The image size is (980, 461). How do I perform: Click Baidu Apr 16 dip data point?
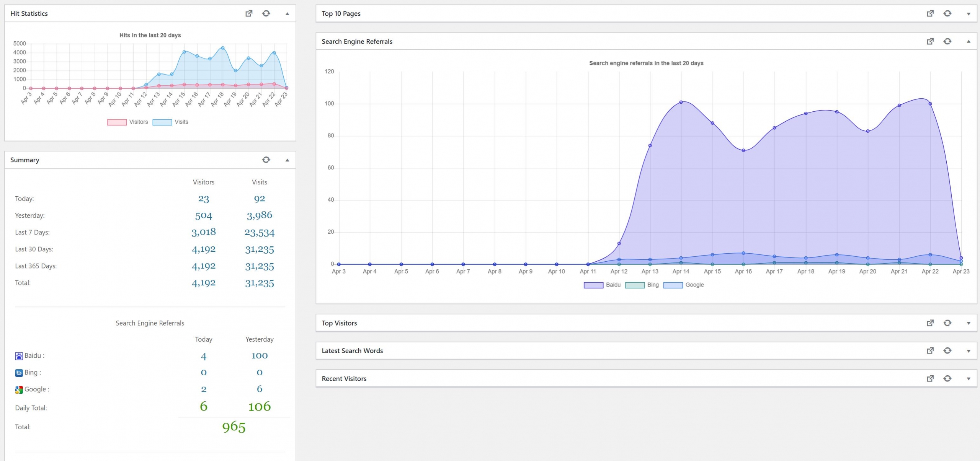(x=743, y=150)
